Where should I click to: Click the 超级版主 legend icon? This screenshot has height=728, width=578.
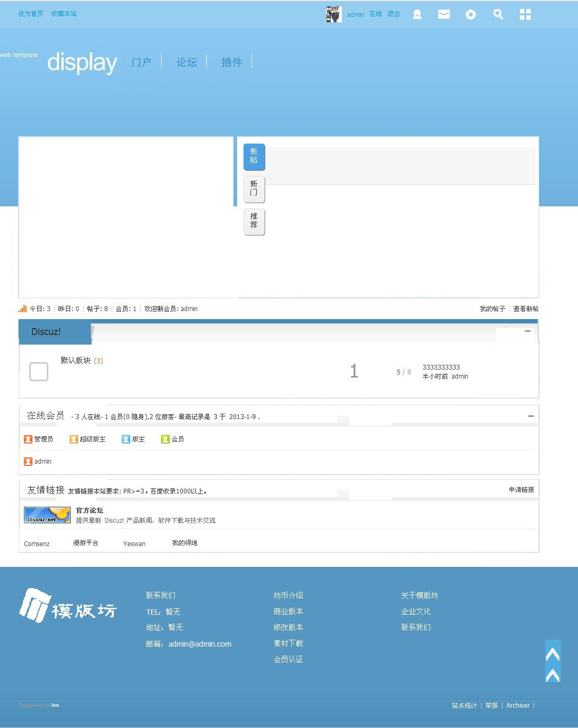point(74,439)
